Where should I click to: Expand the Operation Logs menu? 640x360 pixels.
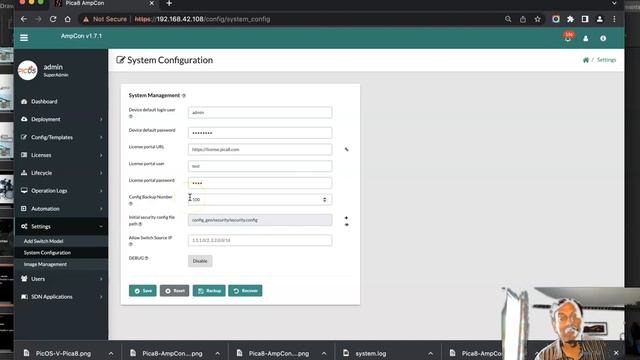(x=61, y=191)
